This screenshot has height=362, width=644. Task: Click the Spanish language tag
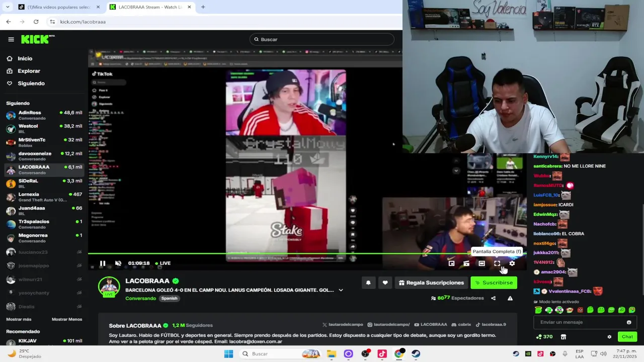(169, 298)
